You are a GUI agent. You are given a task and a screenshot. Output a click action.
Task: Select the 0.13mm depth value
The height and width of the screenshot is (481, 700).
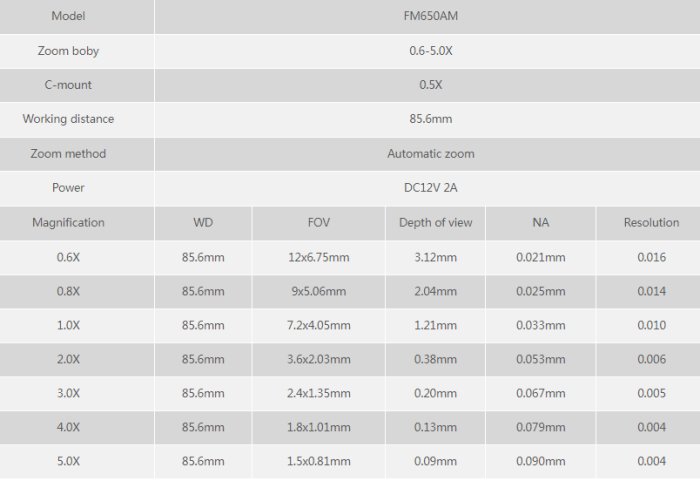pos(434,427)
